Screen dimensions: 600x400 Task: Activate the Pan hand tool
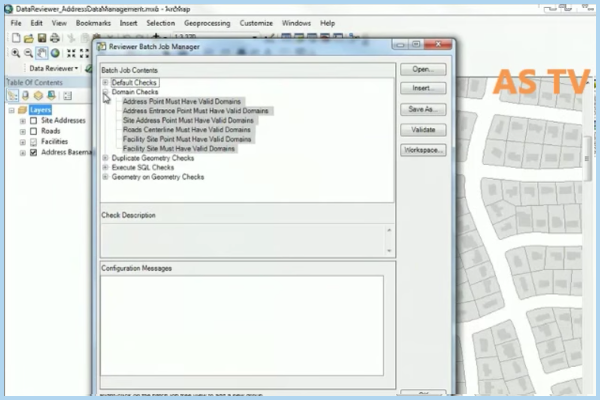[42, 53]
